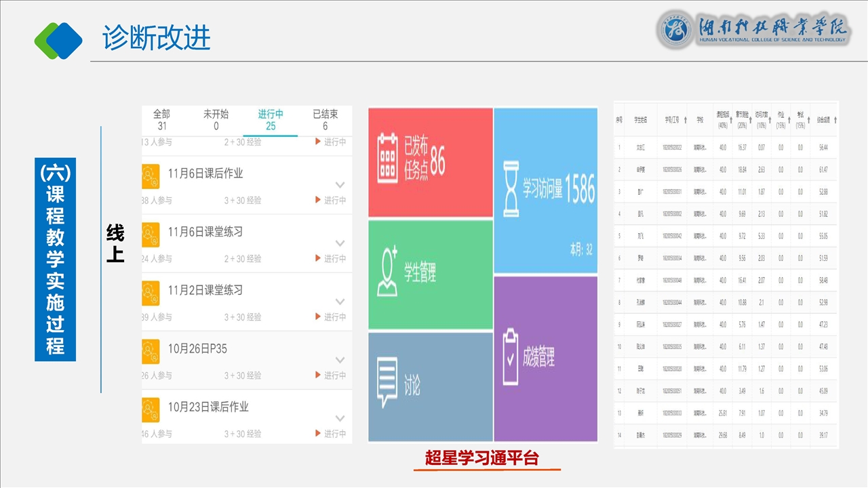868x488 pixels.
Task: Open 学生管理 via its person icon
Action: [388, 271]
